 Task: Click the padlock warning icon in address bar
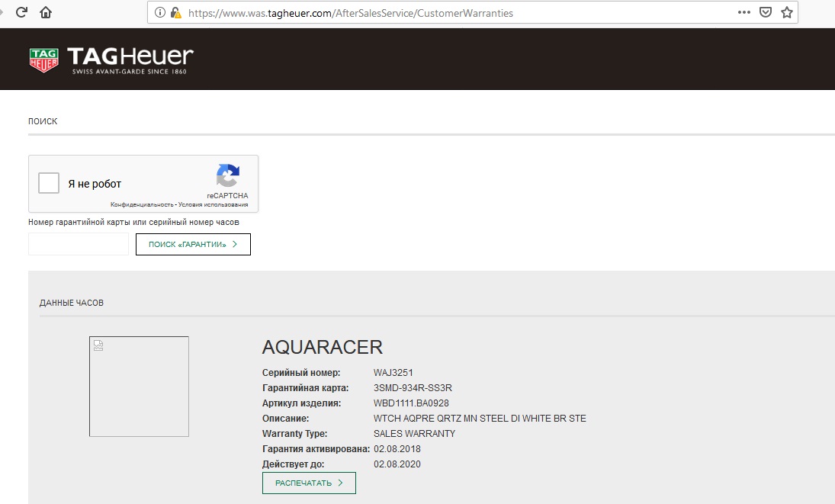[175, 13]
